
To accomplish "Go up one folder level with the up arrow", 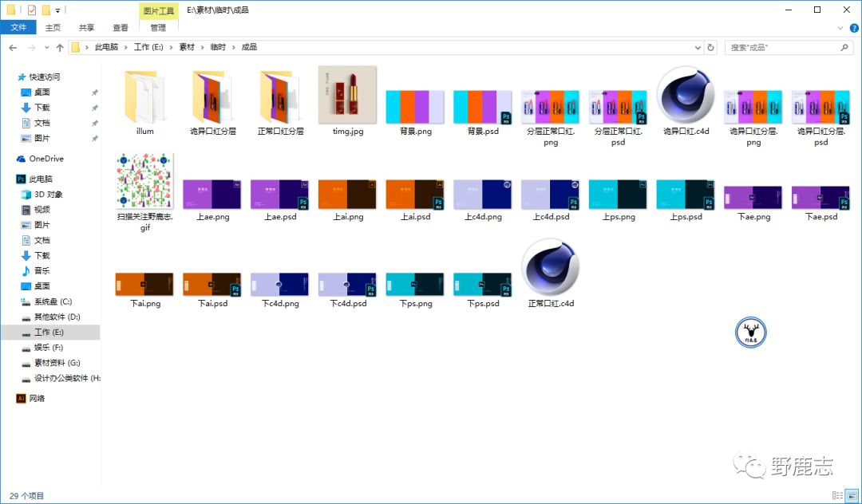I will click(x=60, y=48).
